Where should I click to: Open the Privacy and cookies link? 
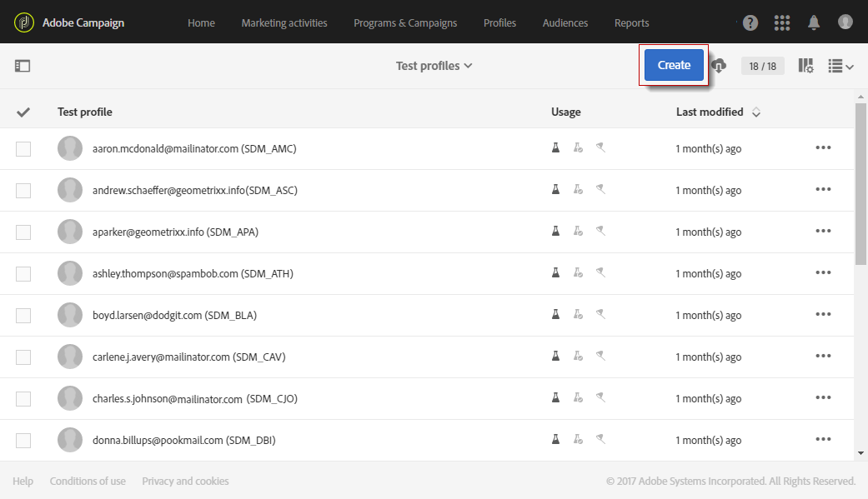click(185, 481)
